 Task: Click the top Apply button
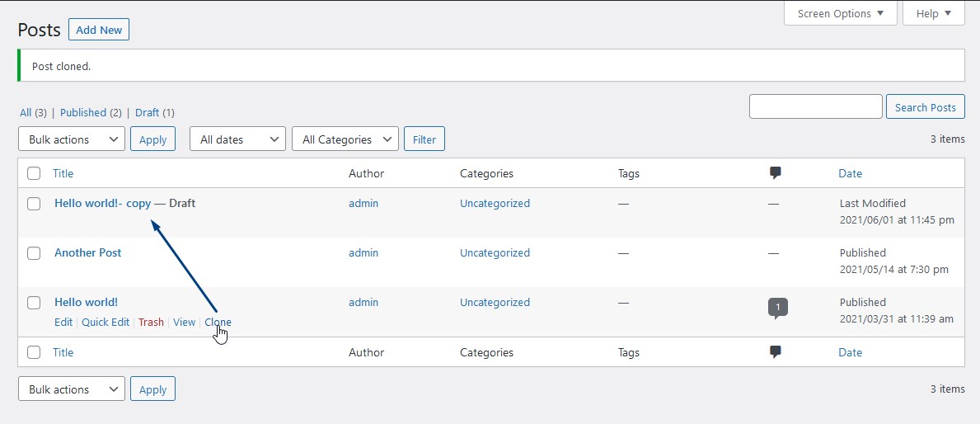[152, 139]
